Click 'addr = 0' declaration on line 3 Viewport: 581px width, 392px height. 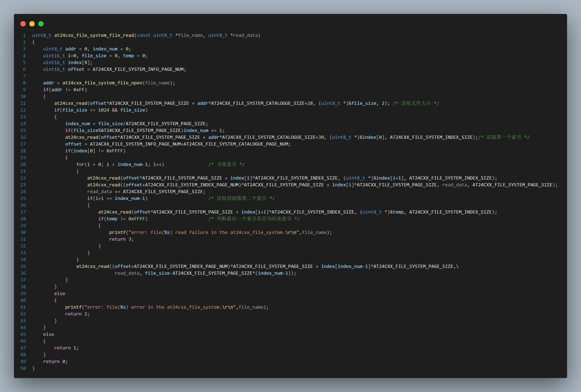pyautogui.click(x=76, y=49)
